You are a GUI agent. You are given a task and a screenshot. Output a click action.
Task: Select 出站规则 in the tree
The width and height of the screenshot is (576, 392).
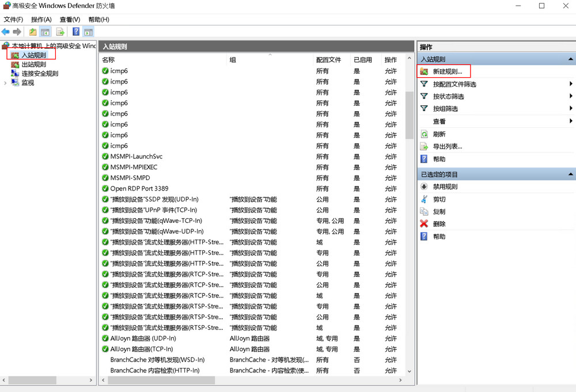33,64
